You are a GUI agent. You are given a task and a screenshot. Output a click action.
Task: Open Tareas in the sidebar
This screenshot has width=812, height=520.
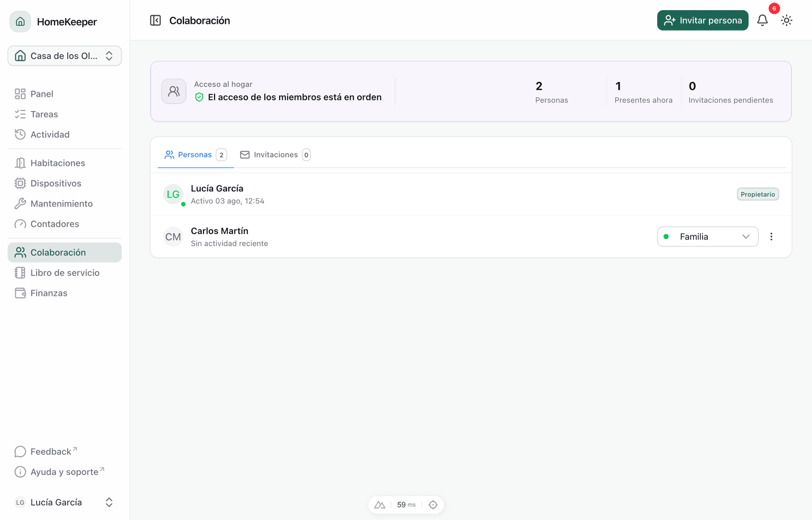[x=64, y=114]
